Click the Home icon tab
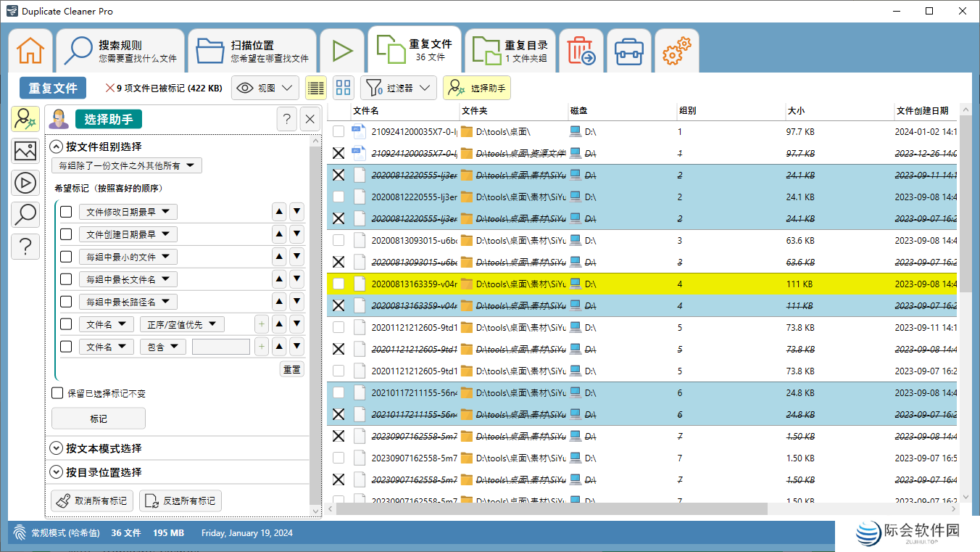Screen dimensions: 980x552 [30, 51]
